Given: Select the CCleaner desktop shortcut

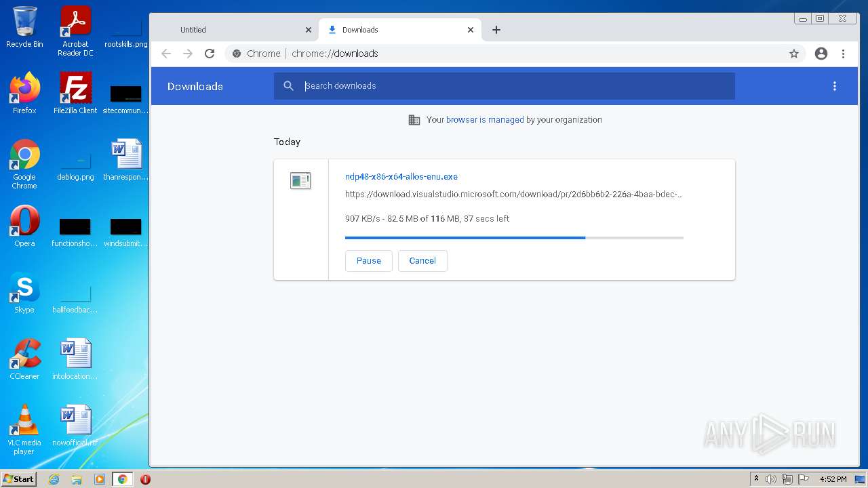Looking at the screenshot, I should (24, 359).
